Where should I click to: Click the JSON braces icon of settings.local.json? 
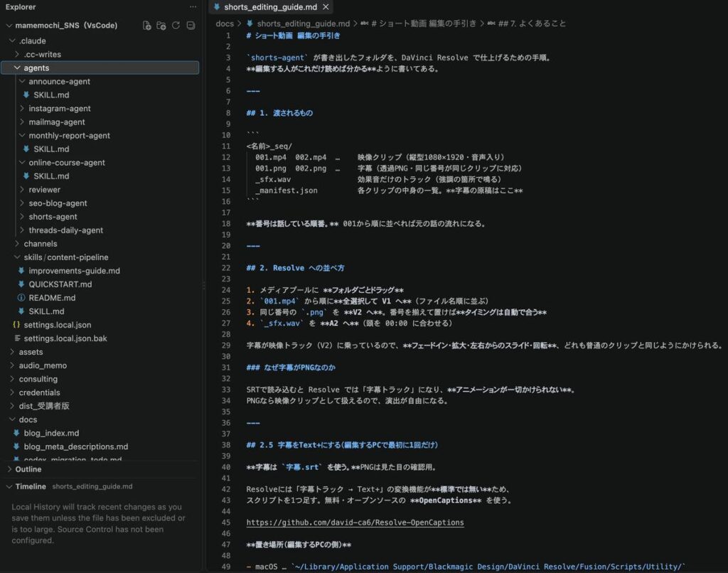(x=16, y=325)
